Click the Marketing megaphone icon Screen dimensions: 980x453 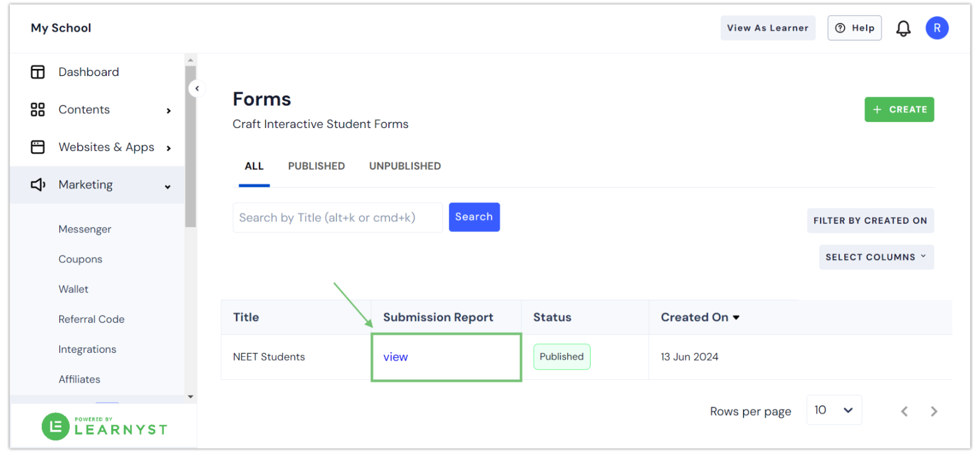(x=37, y=185)
